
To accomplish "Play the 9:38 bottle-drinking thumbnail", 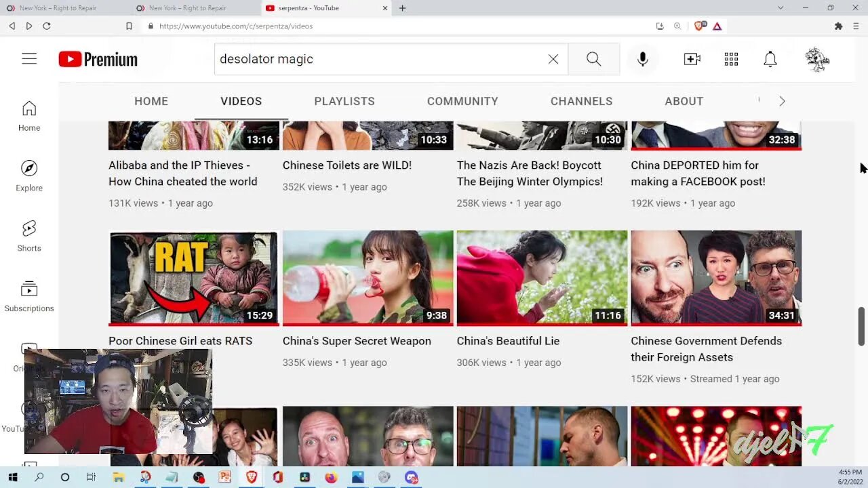I will pos(368,278).
